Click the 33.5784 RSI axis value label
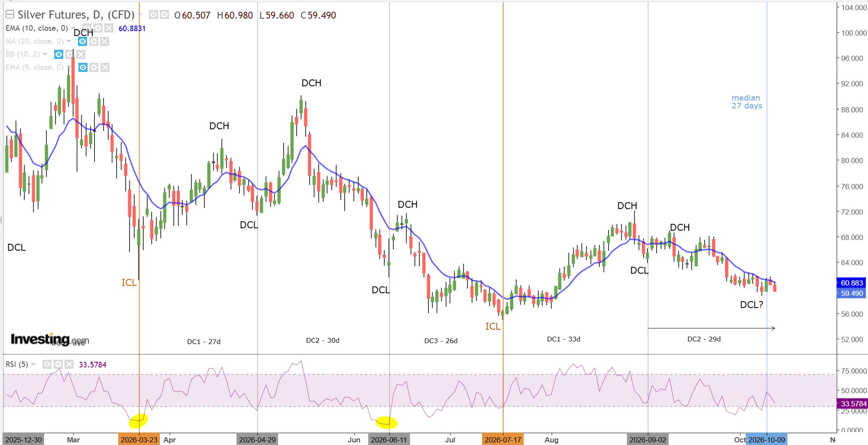868x445 pixels. tap(852, 404)
